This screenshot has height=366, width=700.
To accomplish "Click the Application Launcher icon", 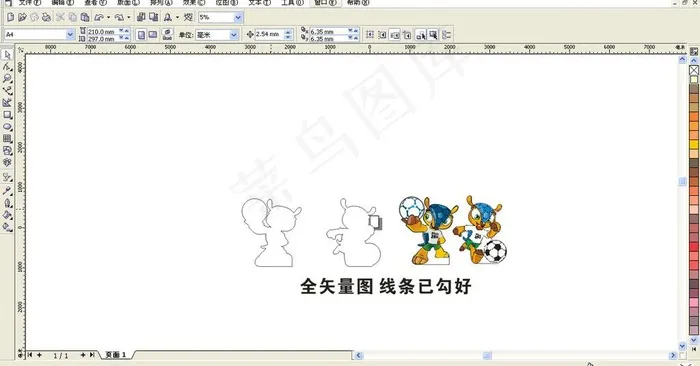I will (x=167, y=17).
